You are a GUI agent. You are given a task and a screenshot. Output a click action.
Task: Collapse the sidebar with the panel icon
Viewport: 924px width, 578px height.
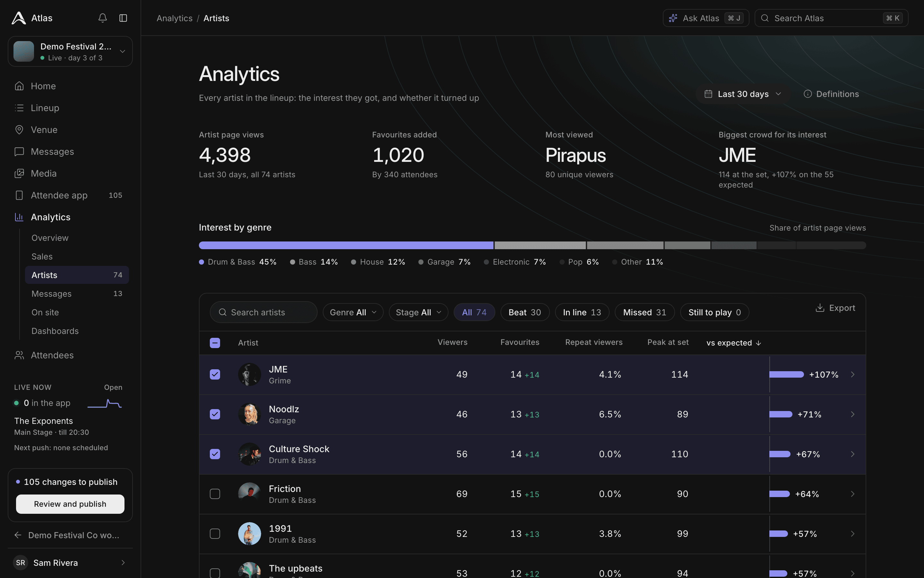point(123,18)
